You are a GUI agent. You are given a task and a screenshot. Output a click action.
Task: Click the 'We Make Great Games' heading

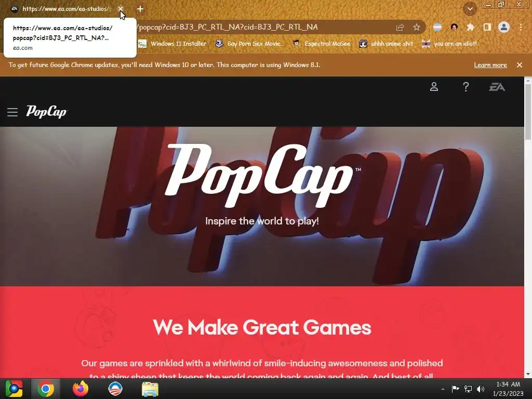coord(262,327)
